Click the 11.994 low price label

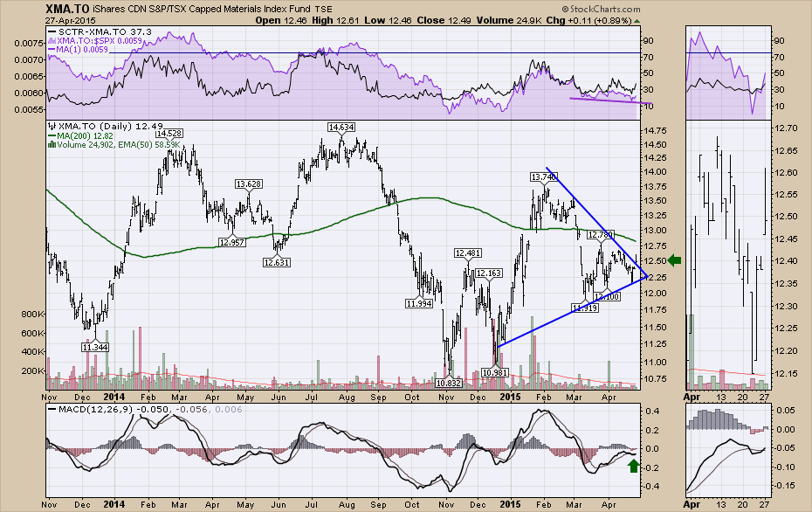[418, 304]
